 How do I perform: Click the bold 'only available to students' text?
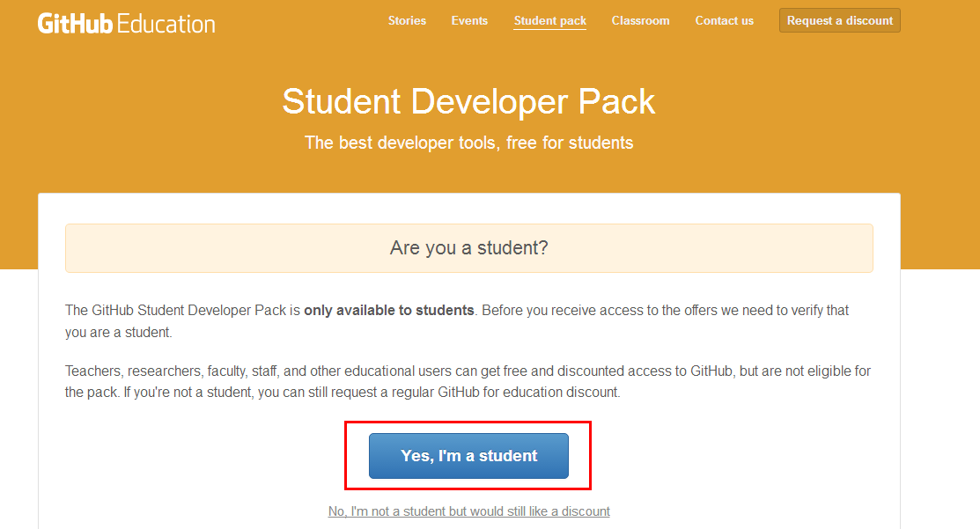point(389,311)
